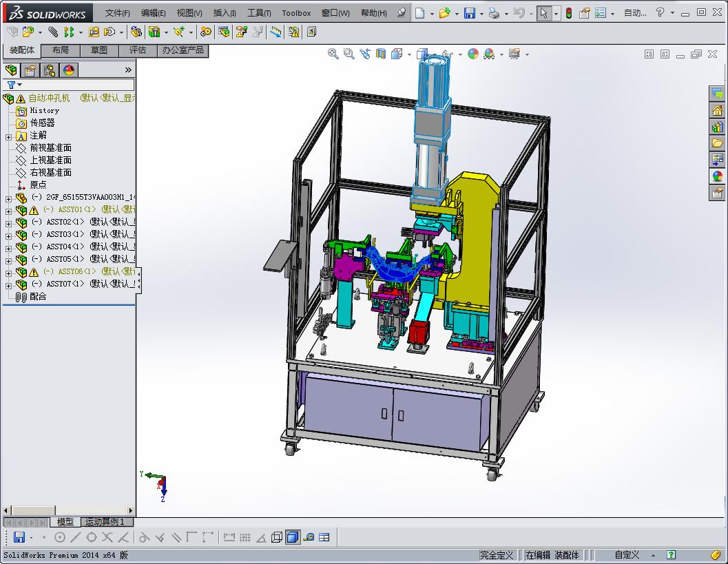Open the PropertyManager tab icon
Viewport: 728px width, 564px height.
(30, 70)
